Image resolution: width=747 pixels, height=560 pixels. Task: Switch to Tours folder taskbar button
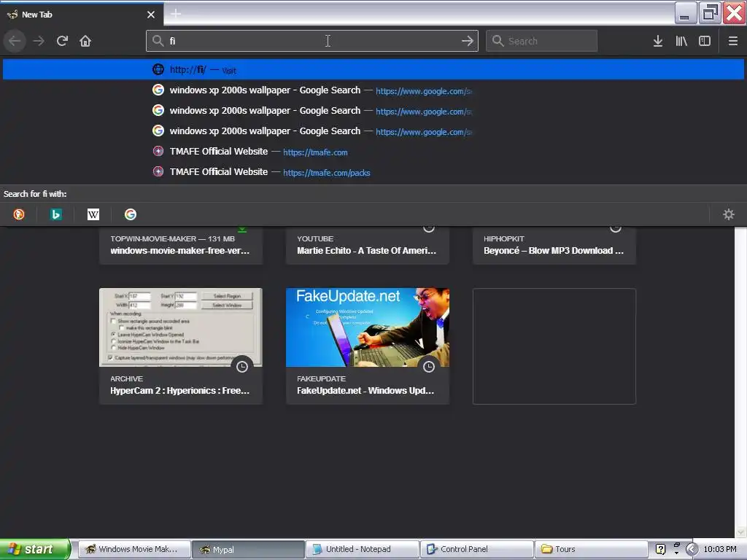tap(591, 550)
